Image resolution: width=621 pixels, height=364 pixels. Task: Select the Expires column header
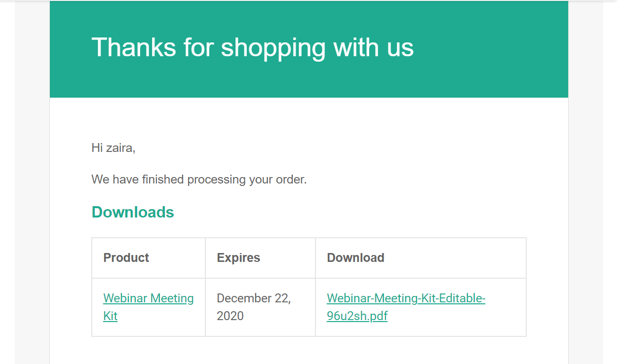(238, 258)
